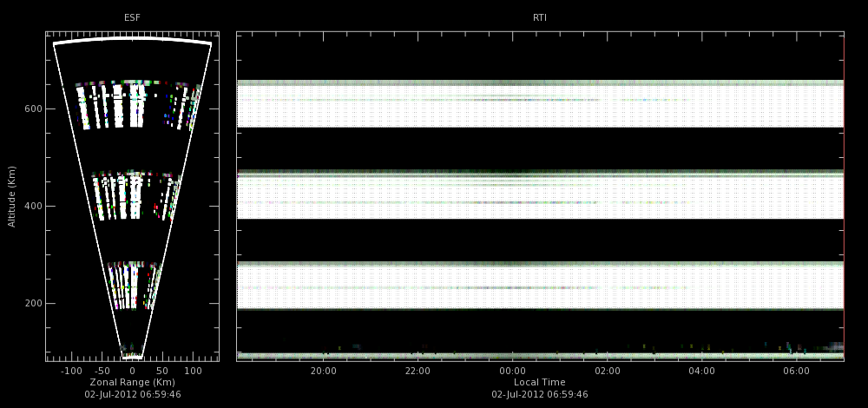Click the 50 zonal range tick label
The image size is (868, 408).
163,371
